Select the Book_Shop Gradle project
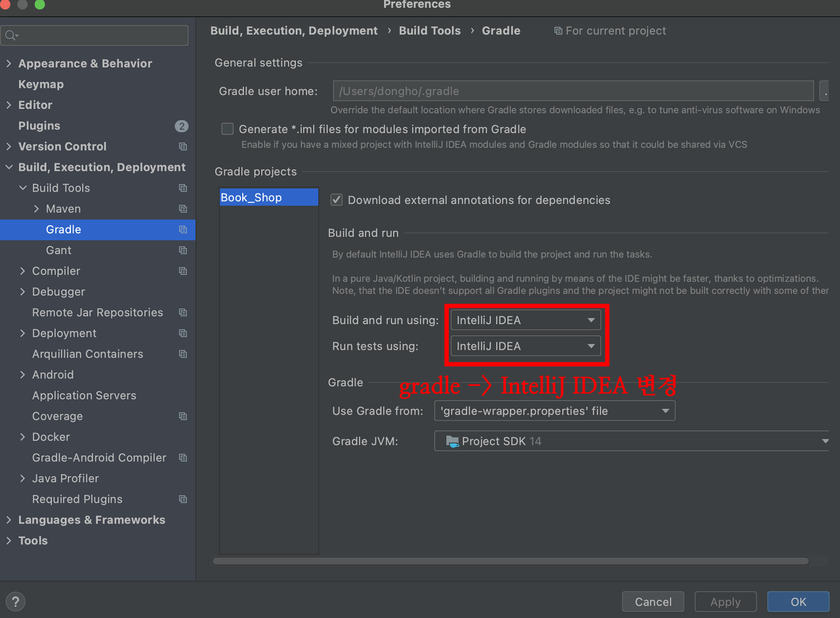 [269, 197]
